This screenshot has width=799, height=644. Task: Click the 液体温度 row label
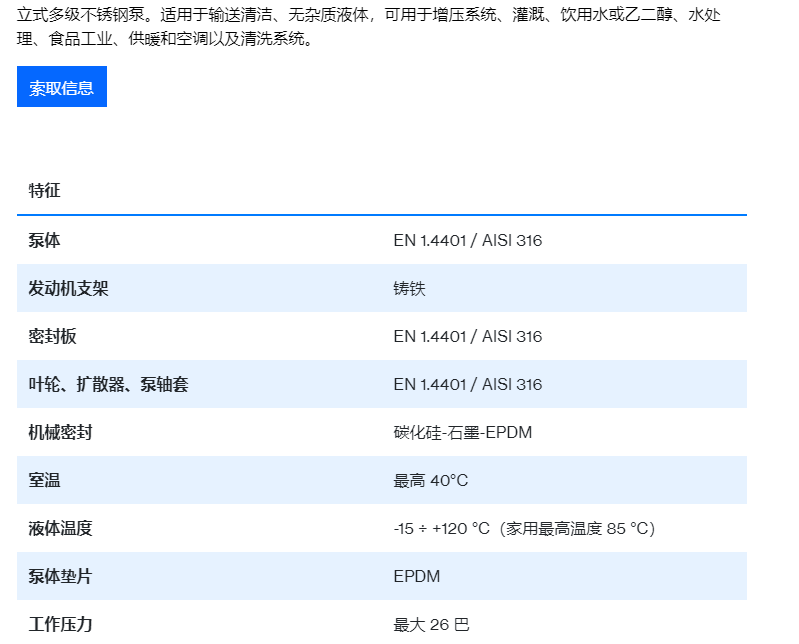click(60, 528)
